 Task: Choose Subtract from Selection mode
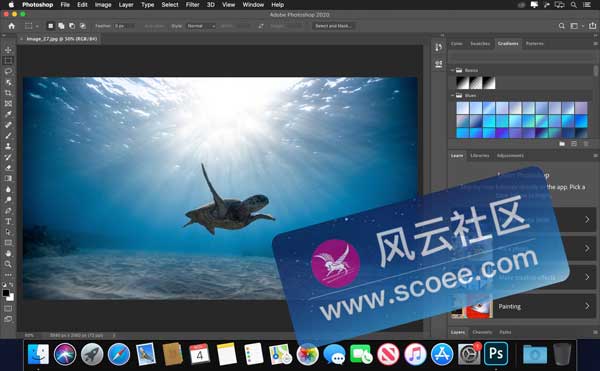click(x=72, y=26)
